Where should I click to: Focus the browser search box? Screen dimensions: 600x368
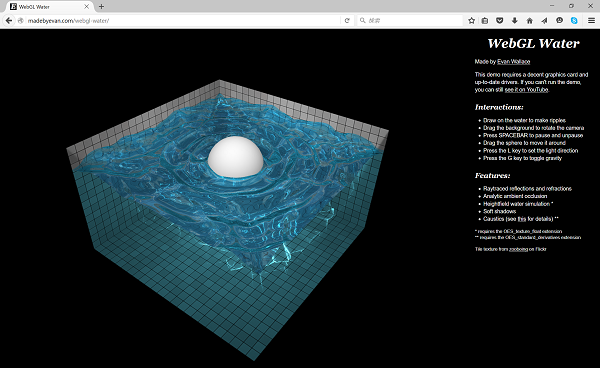[410, 21]
